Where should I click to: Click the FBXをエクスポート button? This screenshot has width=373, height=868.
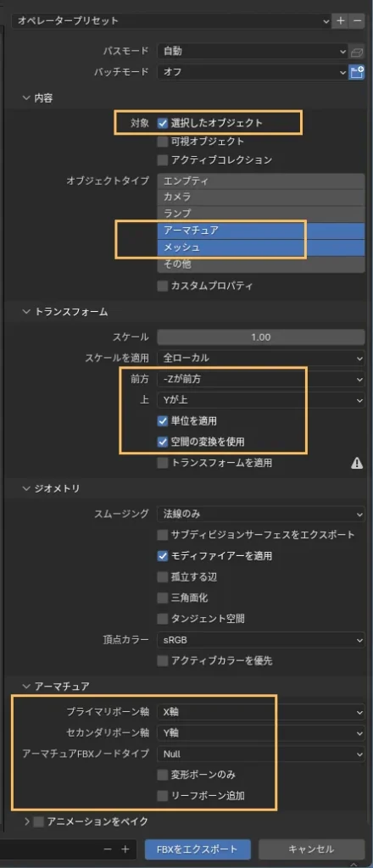(x=197, y=849)
